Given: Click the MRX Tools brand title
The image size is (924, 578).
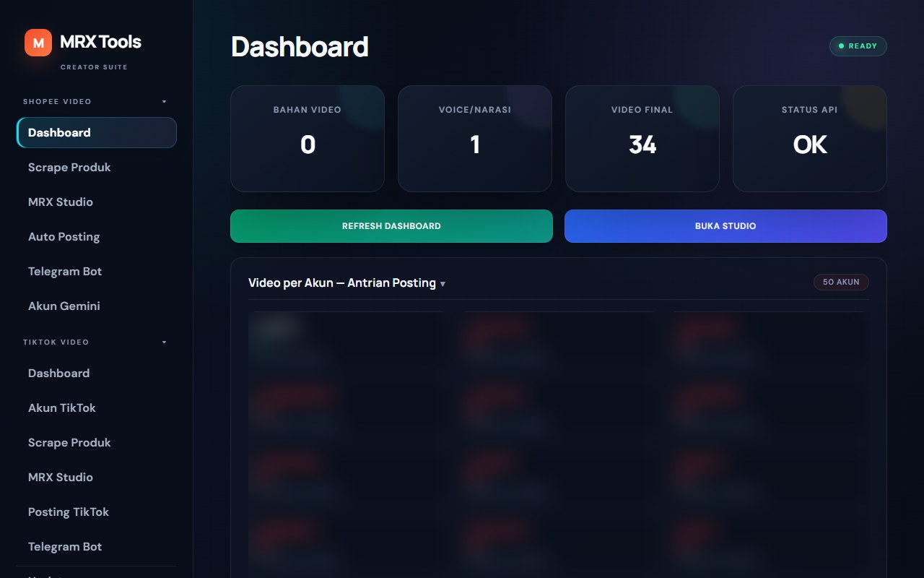Looking at the screenshot, I should pyautogui.click(x=101, y=42).
